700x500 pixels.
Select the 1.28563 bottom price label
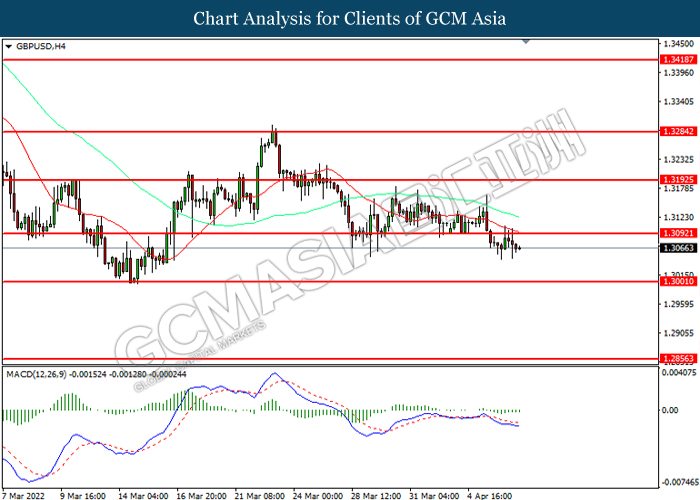click(678, 358)
